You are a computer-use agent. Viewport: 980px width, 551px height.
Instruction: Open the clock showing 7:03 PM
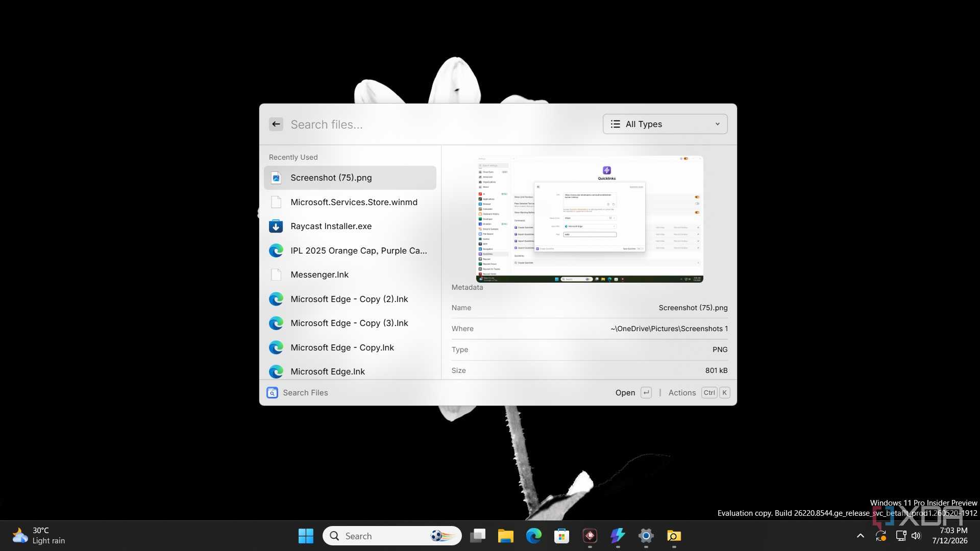tap(949, 536)
